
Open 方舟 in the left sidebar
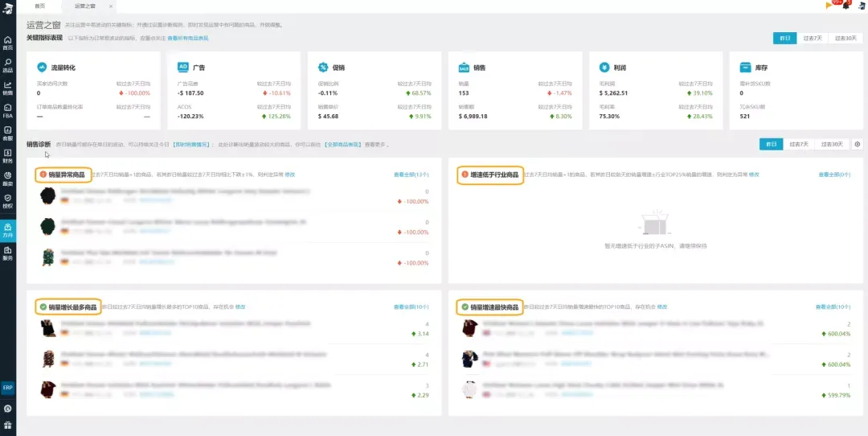click(8, 230)
